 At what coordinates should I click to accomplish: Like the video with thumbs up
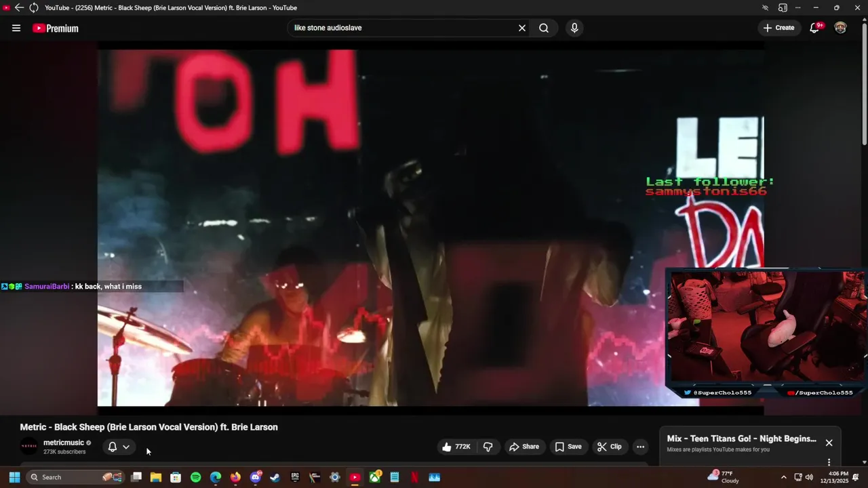point(456,447)
